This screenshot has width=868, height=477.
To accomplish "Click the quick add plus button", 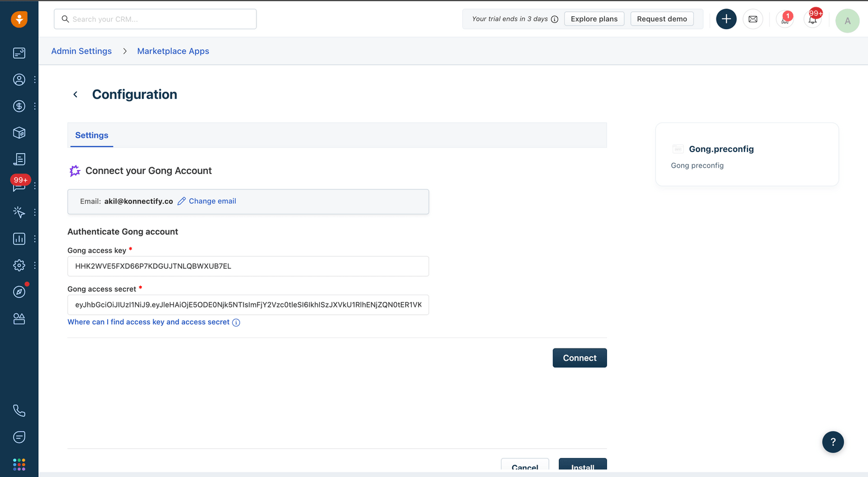I will [x=726, y=19].
